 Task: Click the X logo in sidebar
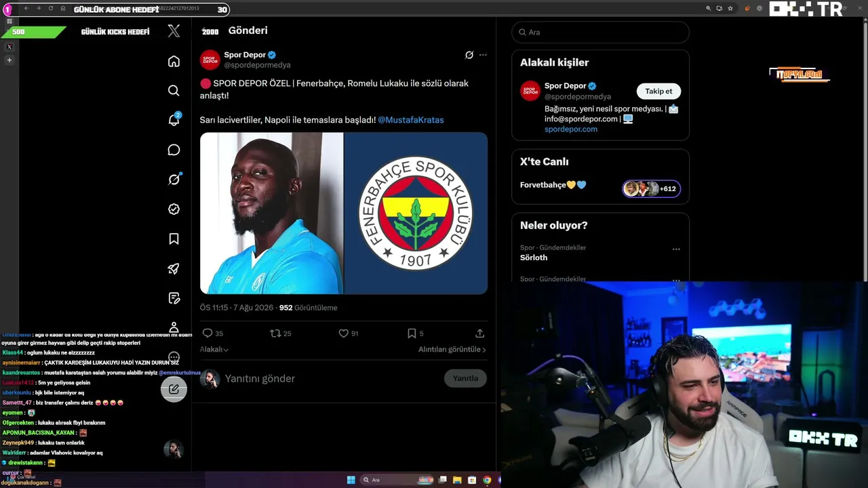click(174, 30)
